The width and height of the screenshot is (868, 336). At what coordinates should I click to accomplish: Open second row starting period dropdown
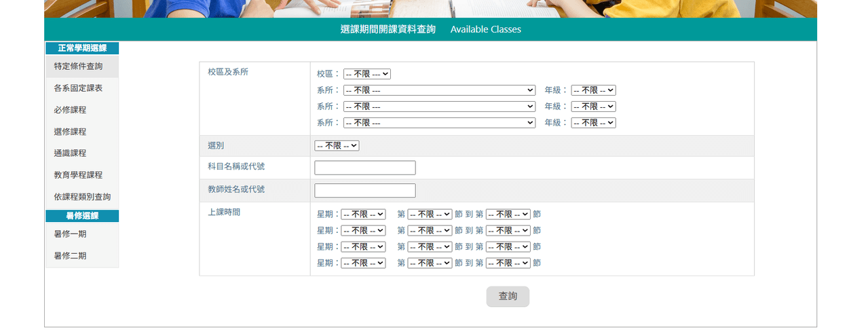pos(430,230)
